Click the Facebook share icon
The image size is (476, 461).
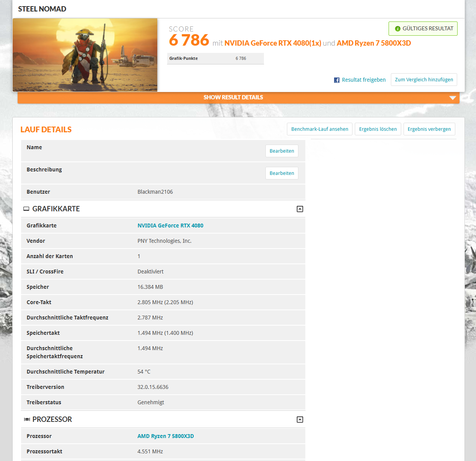pos(337,80)
